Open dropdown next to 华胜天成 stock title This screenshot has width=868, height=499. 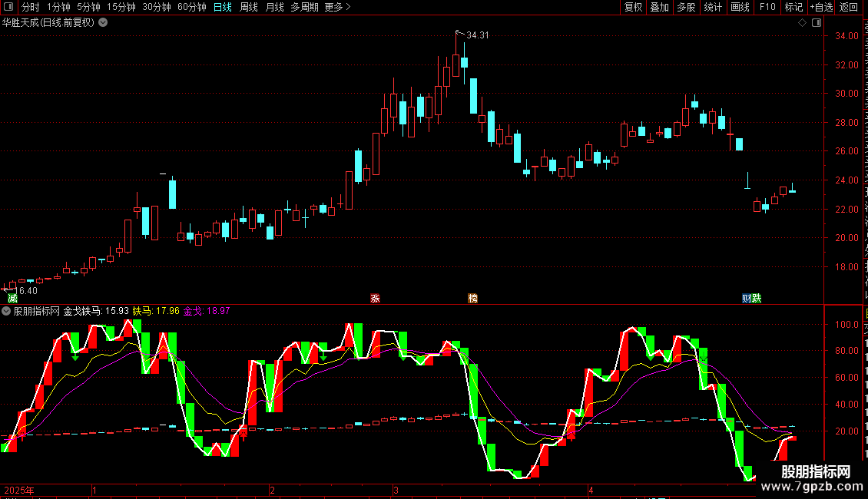tap(103, 23)
